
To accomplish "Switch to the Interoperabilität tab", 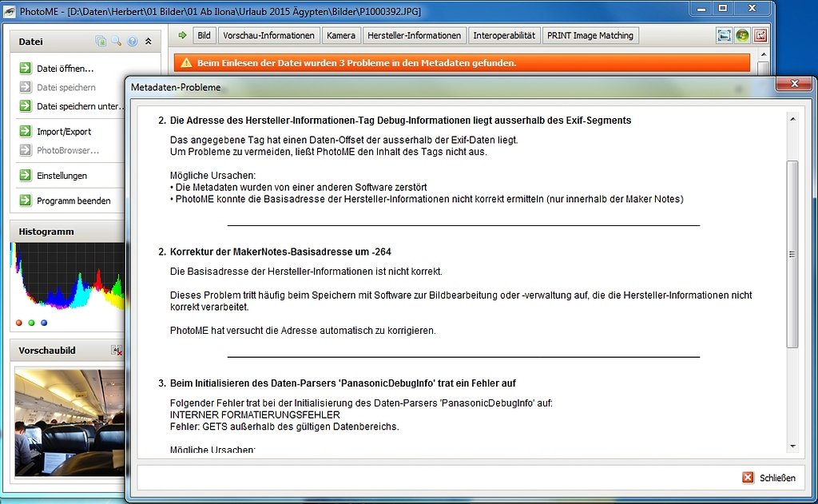I will click(504, 35).
